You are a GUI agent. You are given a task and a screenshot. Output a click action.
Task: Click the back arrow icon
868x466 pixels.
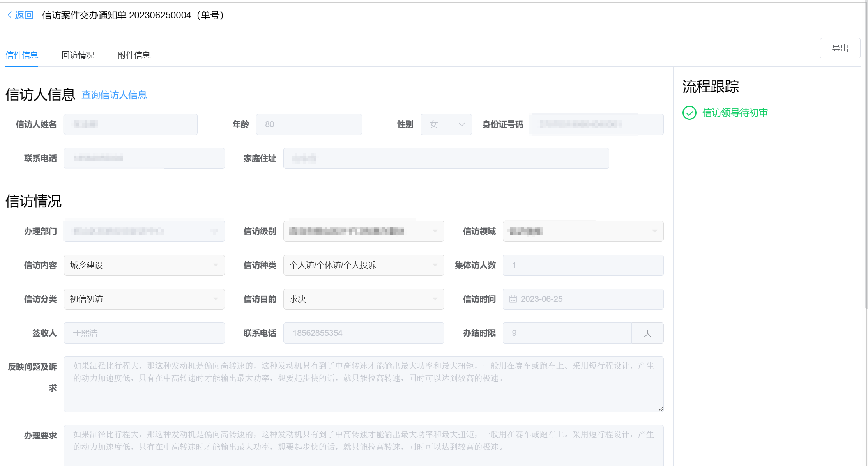click(x=10, y=15)
